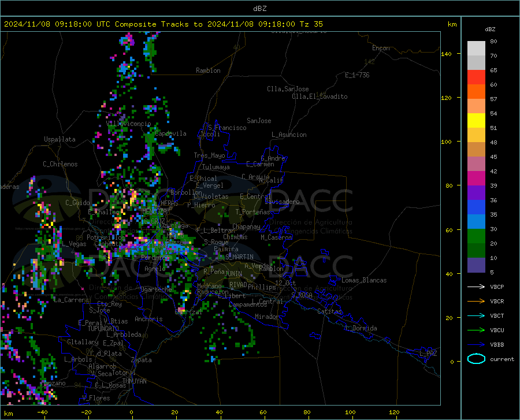Click the Encon map label
The image size is (520, 420).
click(381, 48)
